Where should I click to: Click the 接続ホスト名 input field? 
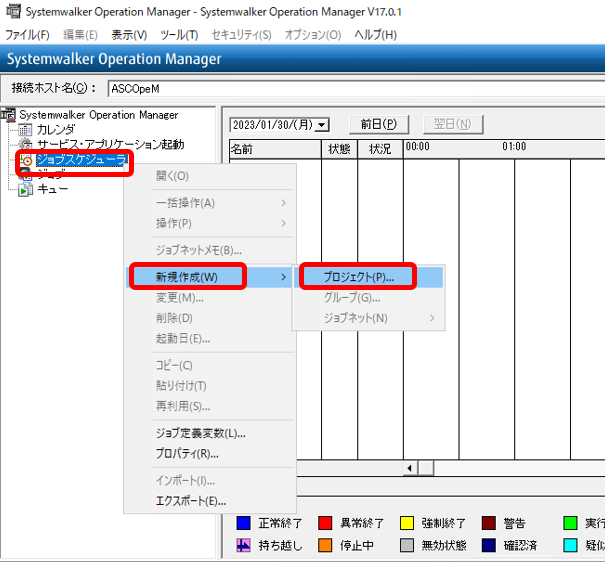point(356,89)
